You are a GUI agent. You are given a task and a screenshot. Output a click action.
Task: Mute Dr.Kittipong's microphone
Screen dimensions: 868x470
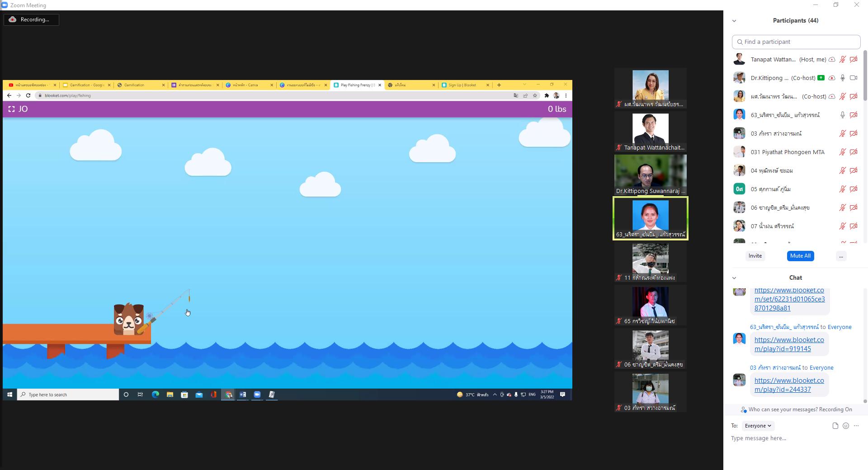[843, 78]
